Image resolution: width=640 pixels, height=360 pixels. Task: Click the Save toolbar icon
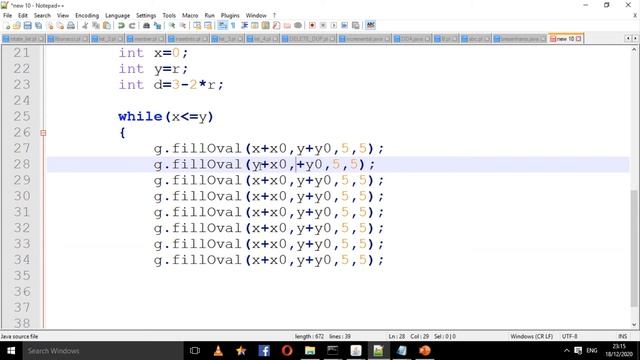[x=27, y=25]
